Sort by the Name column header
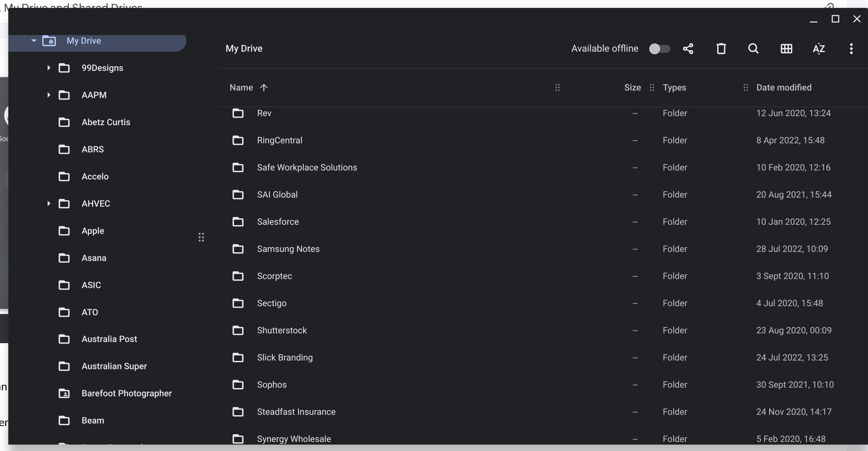Viewport: 868px width, 451px height. tap(241, 87)
